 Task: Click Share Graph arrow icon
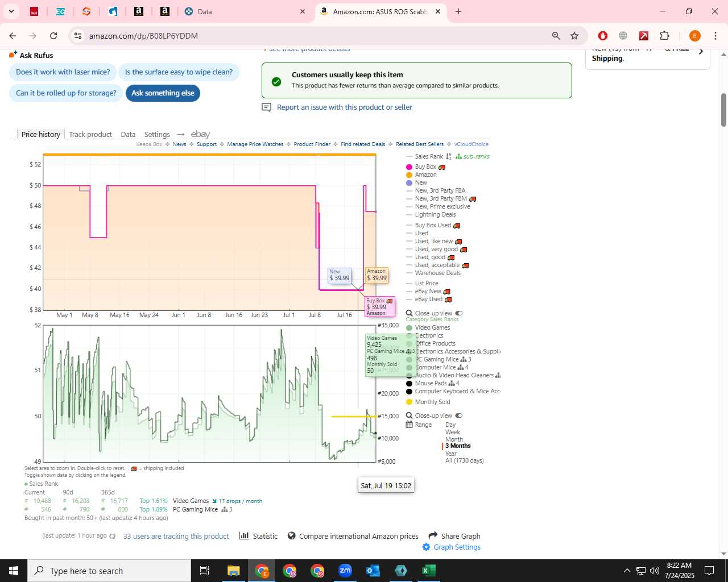tap(433, 535)
